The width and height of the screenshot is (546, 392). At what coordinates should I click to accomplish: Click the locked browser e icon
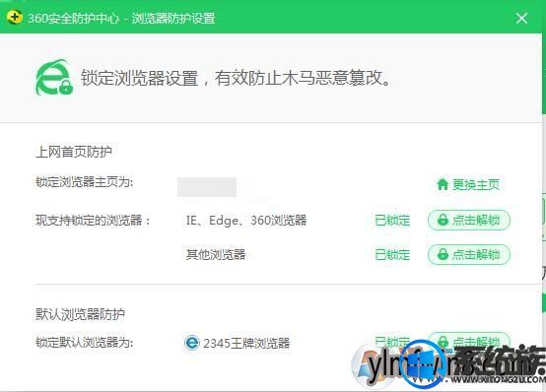(x=54, y=77)
